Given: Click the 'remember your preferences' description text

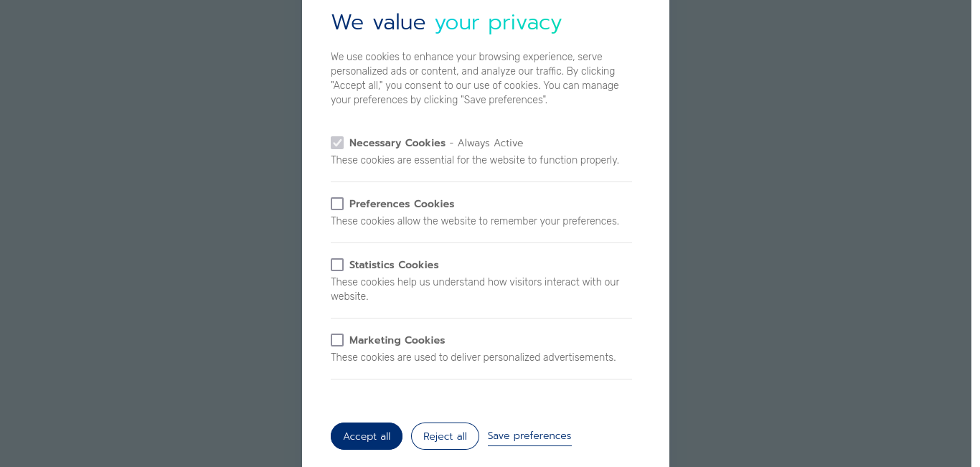Looking at the screenshot, I should [475, 221].
